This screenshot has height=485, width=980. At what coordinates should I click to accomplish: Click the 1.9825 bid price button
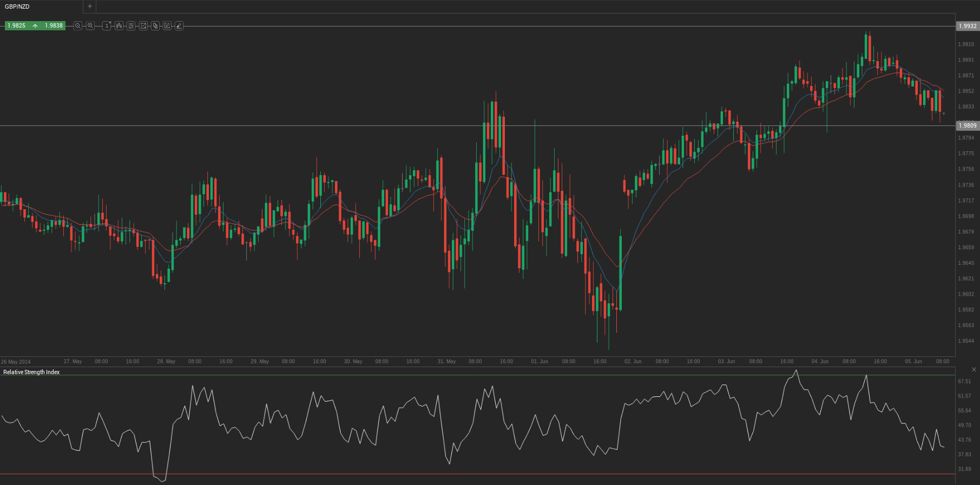point(17,26)
